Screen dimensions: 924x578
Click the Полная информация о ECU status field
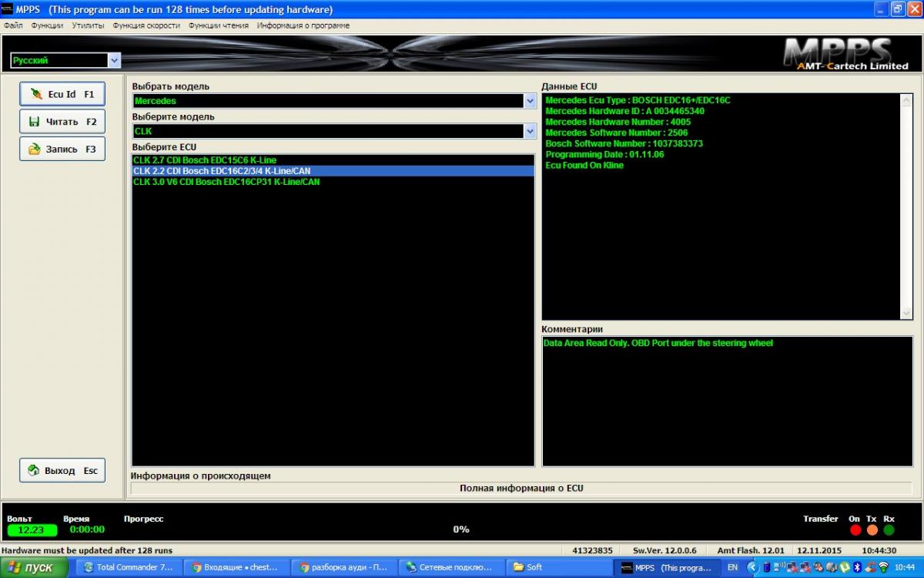(x=521, y=488)
